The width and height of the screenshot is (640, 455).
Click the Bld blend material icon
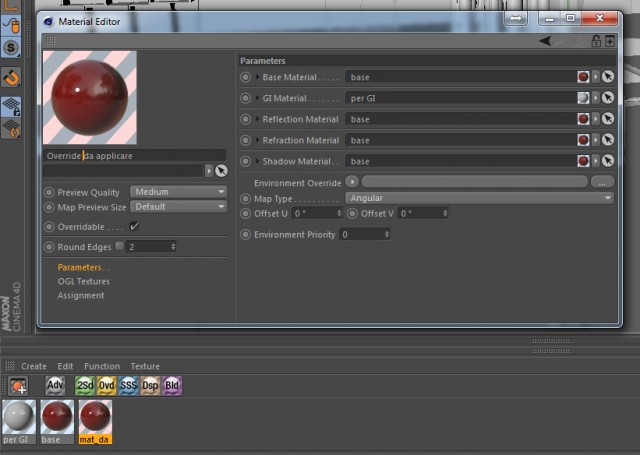(172, 386)
